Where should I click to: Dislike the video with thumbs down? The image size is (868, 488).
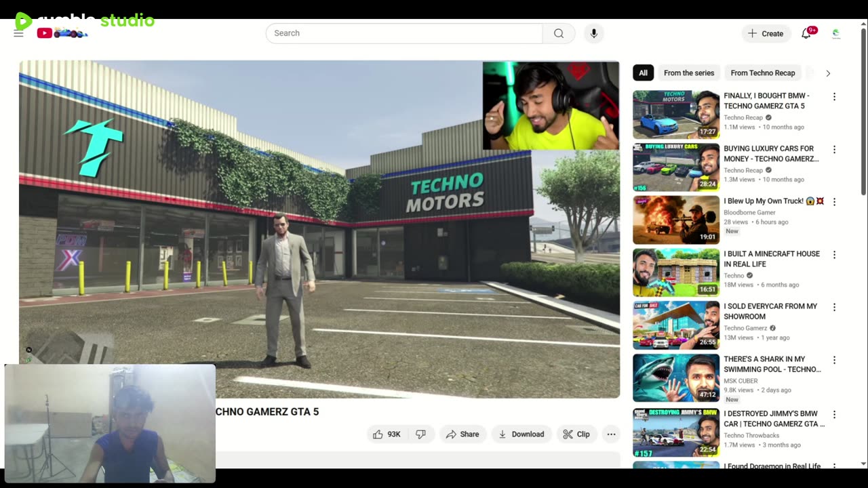pyautogui.click(x=421, y=434)
